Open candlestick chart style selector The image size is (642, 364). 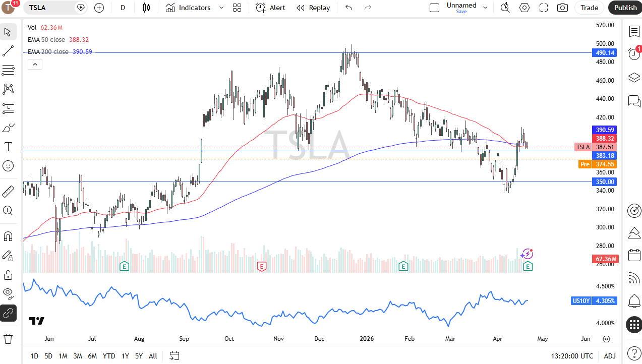[x=147, y=8]
